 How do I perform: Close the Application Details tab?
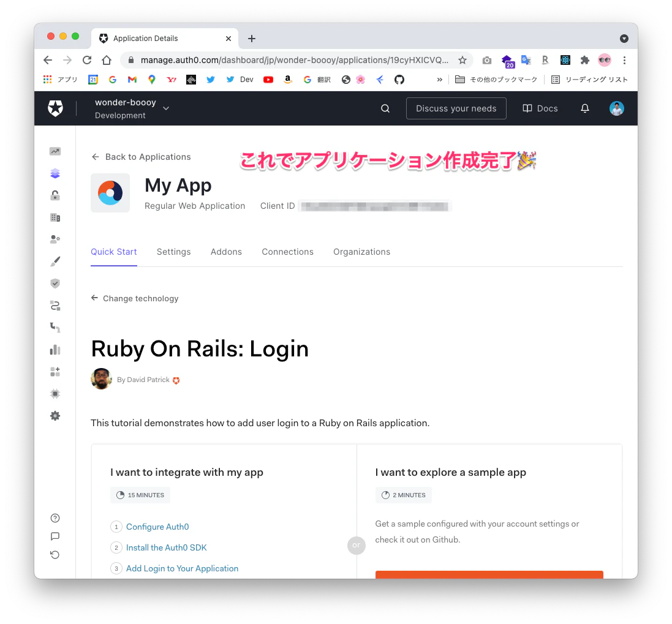(x=228, y=39)
